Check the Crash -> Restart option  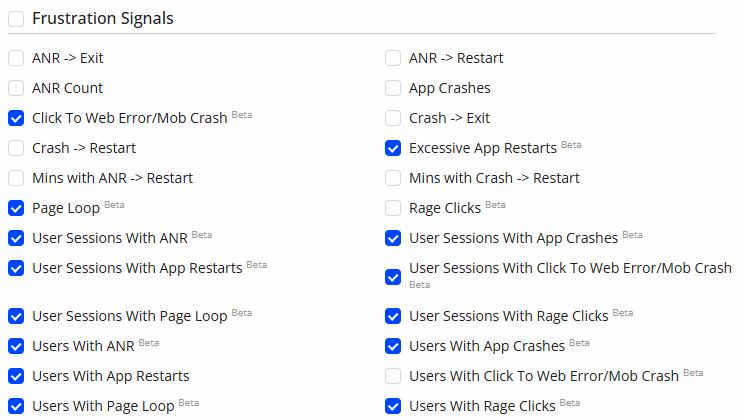[x=16, y=148]
